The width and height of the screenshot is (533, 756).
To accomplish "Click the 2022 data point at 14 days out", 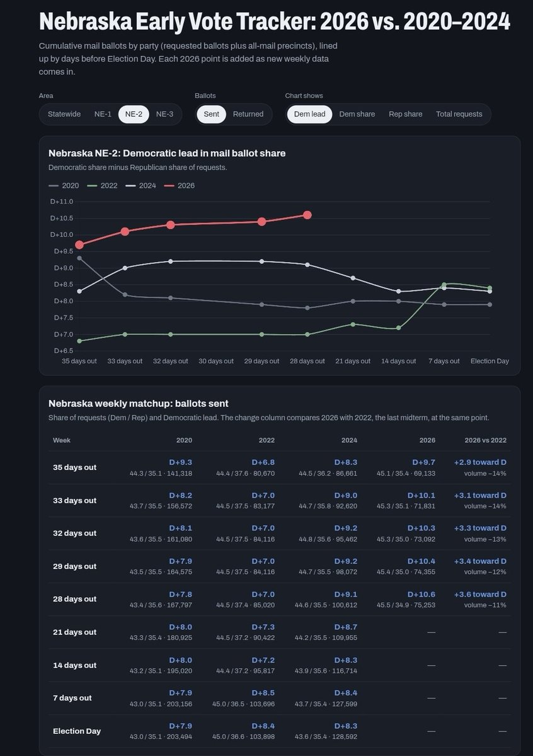I will (399, 328).
